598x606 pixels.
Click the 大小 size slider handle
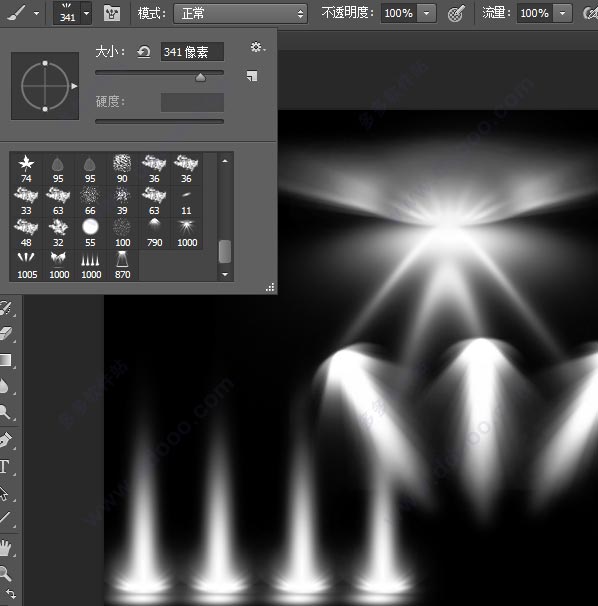[200, 77]
